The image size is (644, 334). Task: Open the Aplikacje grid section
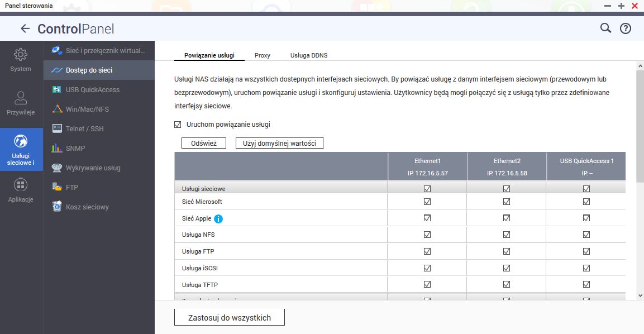click(x=21, y=190)
